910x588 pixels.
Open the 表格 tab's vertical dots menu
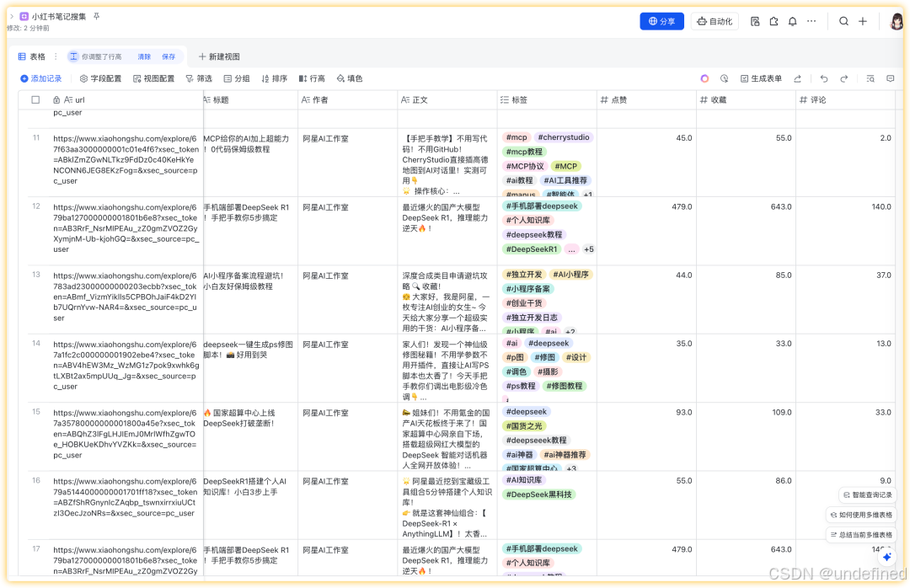click(x=56, y=56)
